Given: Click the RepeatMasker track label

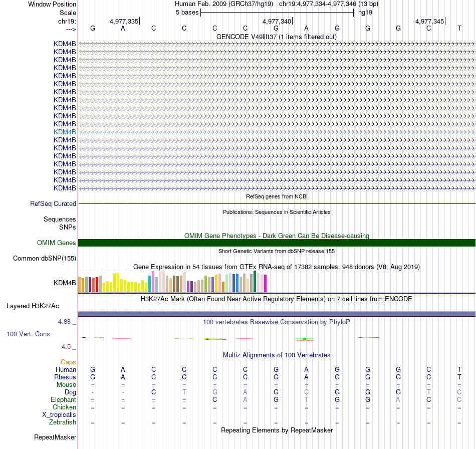Looking at the screenshot, I should coord(55,437).
